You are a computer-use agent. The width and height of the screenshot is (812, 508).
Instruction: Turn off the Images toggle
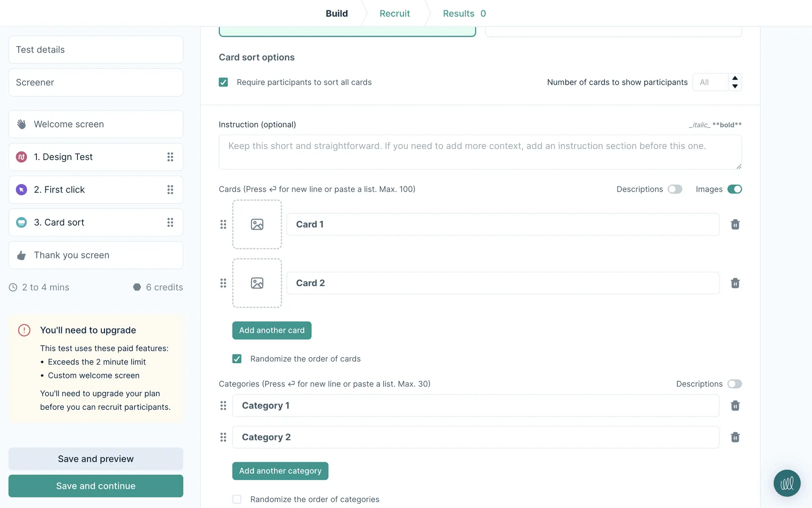click(735, 189)
